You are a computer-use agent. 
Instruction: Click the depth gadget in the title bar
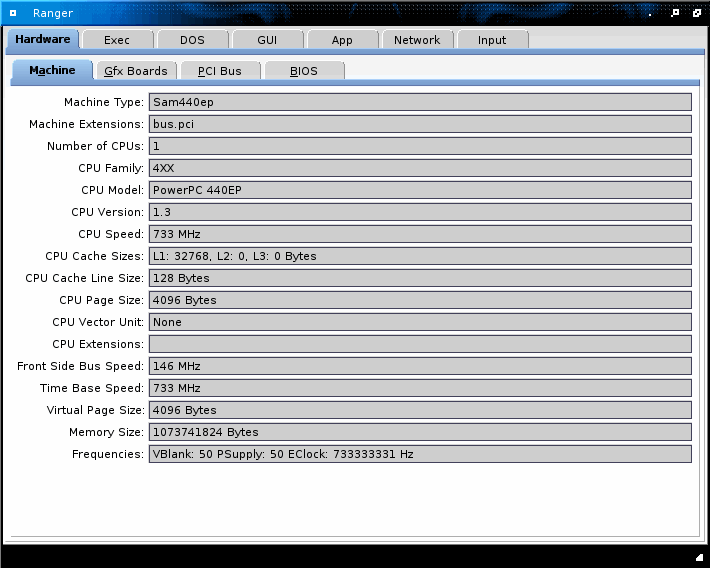point(697,13)
